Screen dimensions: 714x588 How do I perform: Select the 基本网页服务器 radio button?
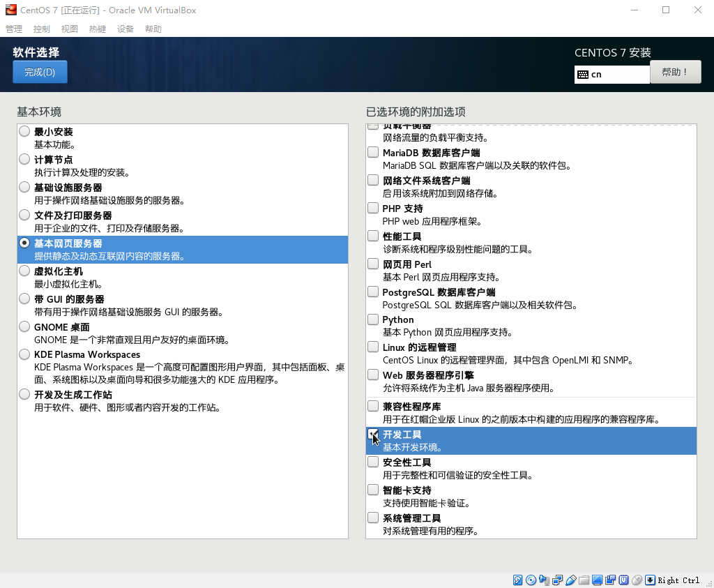click(x=24, y=243)
